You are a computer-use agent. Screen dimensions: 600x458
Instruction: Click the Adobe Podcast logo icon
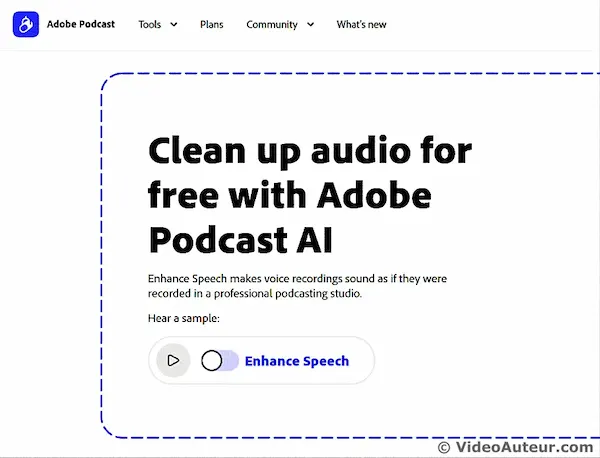[x=26, y=24]
